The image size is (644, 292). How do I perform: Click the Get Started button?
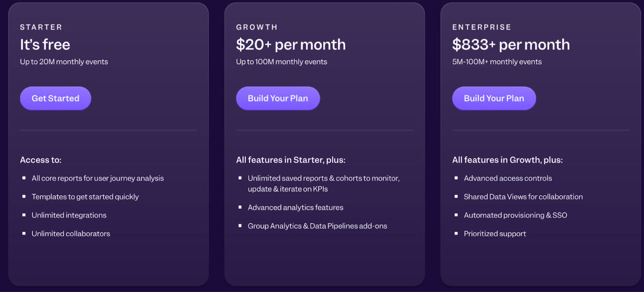[55, 98]
